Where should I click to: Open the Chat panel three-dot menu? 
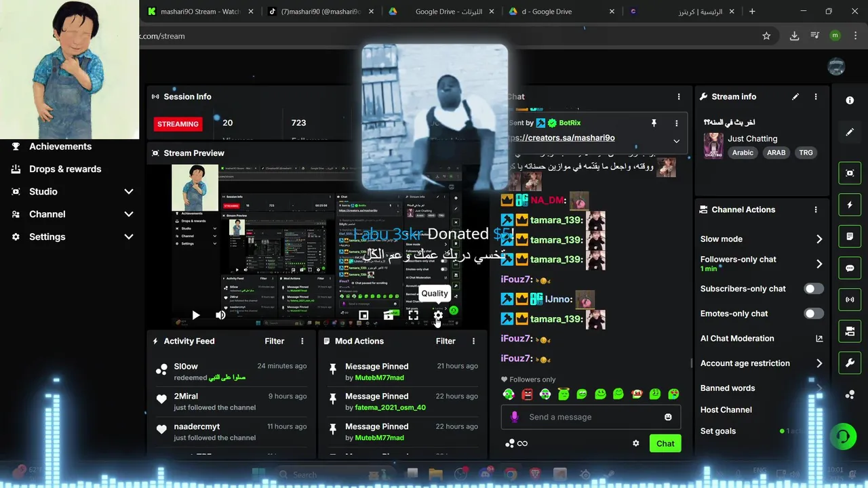click(x=679, y=97)
